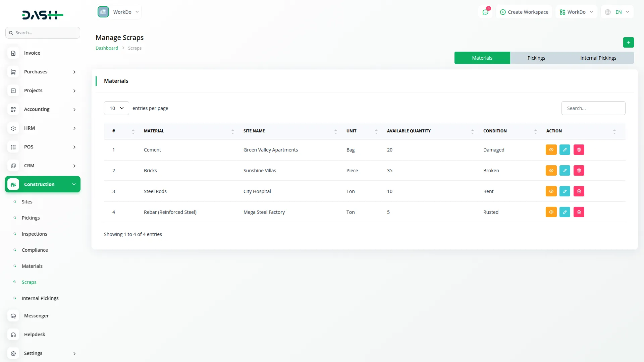Switch to the Internal Pickings tab
This screenshot has width=644, height=362.
pyautogui.click(x=598, y=58)
